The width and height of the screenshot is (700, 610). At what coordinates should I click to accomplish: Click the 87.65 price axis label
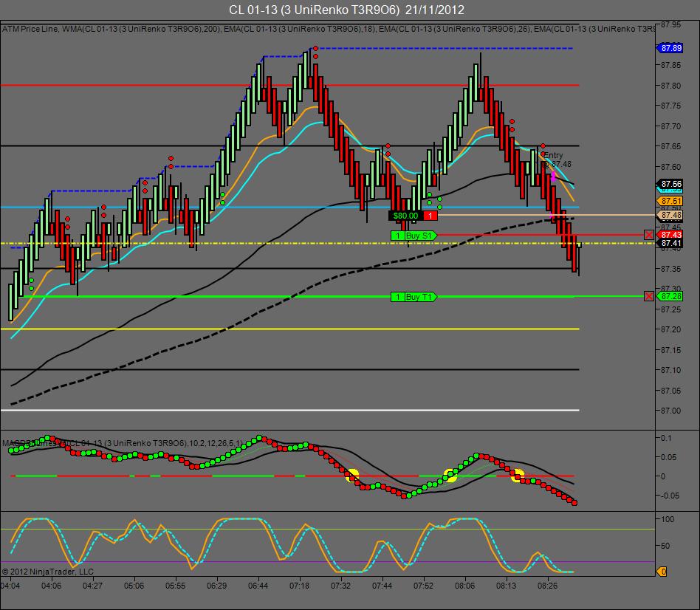click(671, 146)
